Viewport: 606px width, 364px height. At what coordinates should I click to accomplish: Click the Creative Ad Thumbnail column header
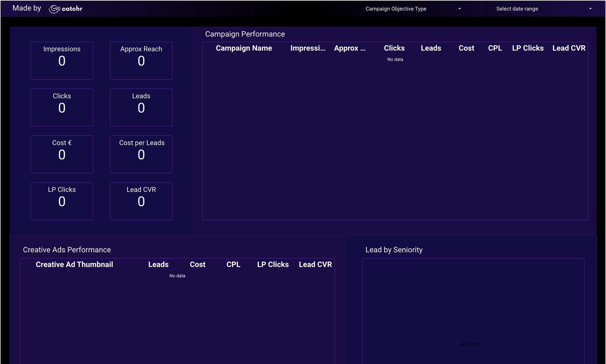(74, 264)
